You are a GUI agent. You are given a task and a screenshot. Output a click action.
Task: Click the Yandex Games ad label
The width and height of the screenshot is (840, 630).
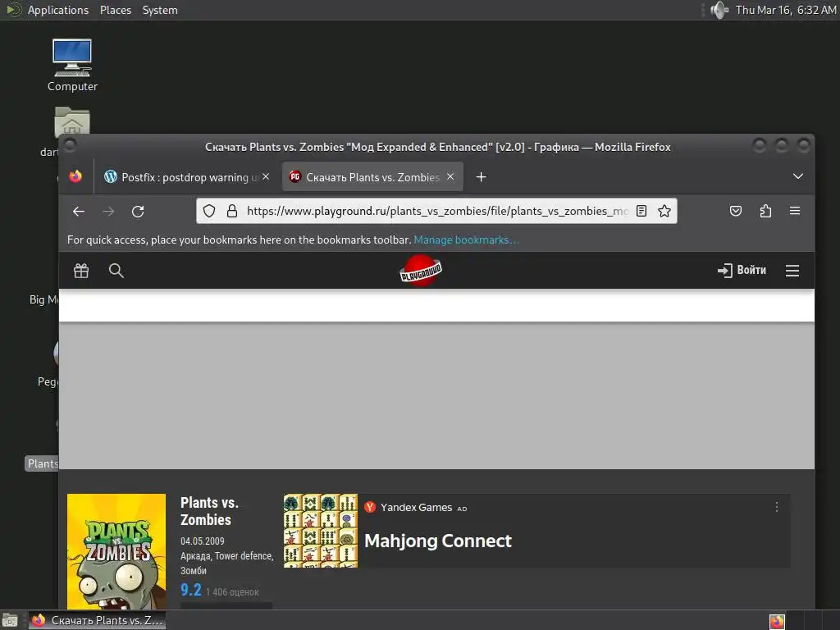[416, 507]
